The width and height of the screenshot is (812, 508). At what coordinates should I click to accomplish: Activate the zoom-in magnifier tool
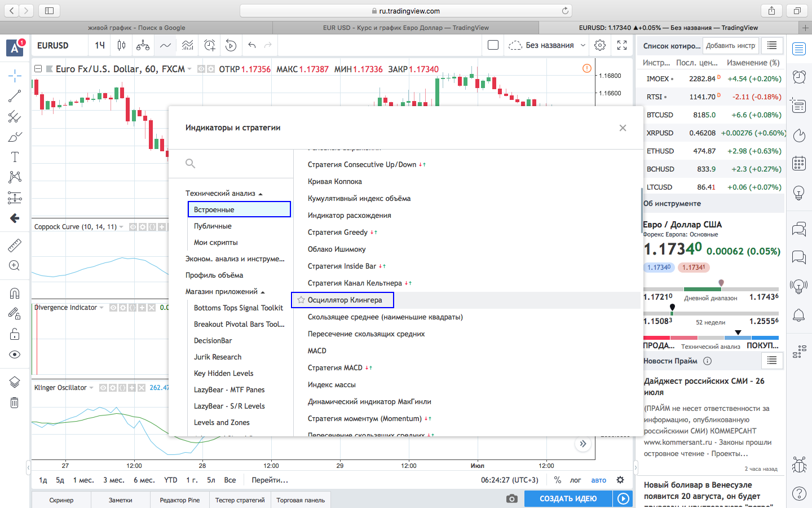tap(15, 265)
